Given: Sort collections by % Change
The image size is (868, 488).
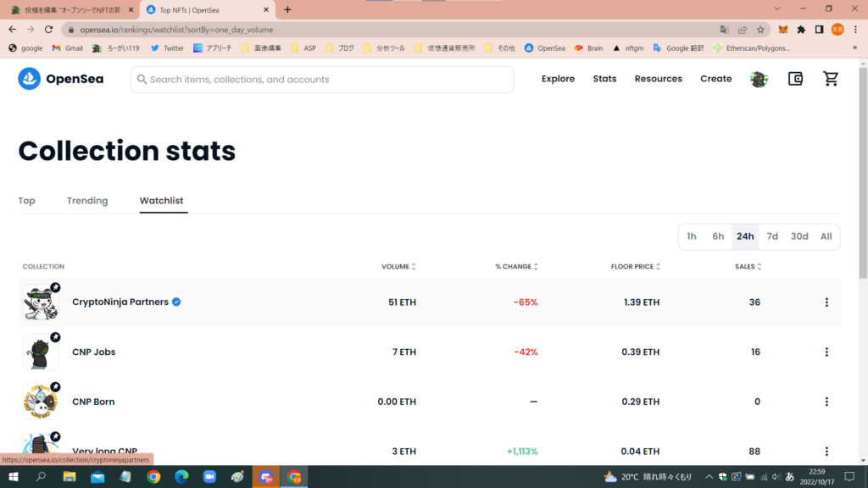Looking at the screenshot, I should click(x=516, y=267).
